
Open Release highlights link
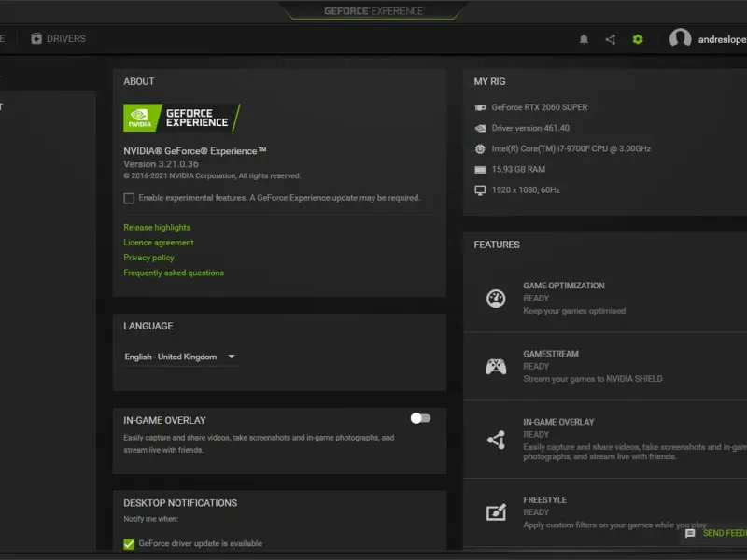[x=157, y=227]
